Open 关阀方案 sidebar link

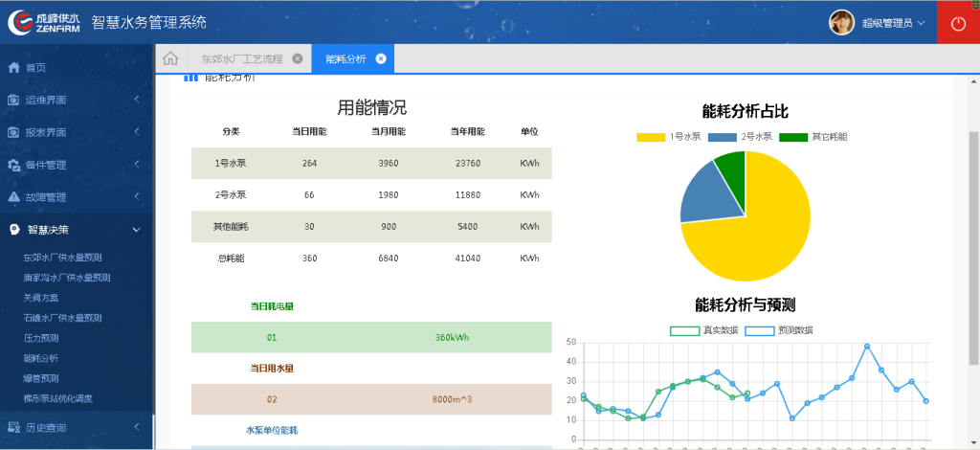(41, 298)
